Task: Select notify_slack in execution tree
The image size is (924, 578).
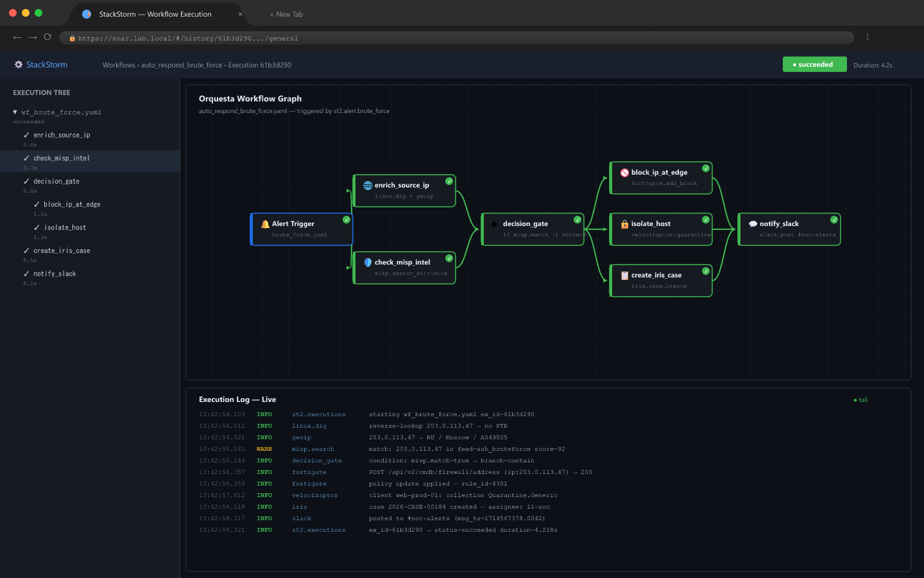Action: coord(90,277)
